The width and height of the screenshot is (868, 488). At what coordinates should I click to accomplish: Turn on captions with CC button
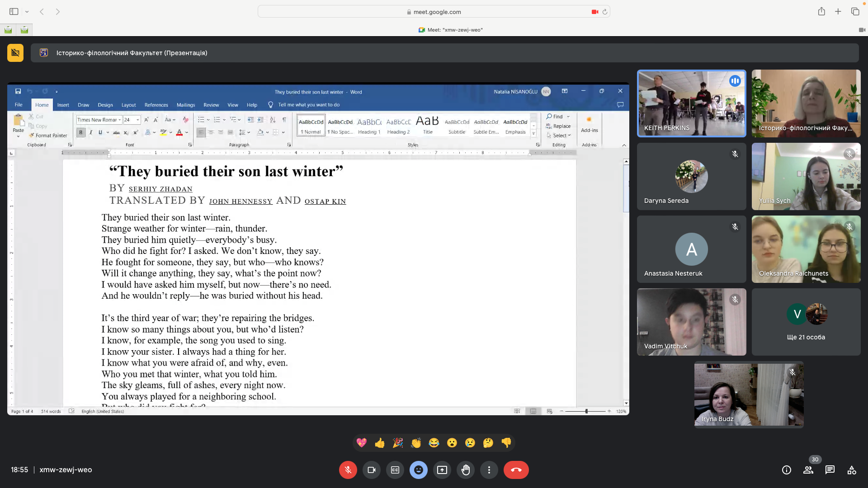[395, 470]
